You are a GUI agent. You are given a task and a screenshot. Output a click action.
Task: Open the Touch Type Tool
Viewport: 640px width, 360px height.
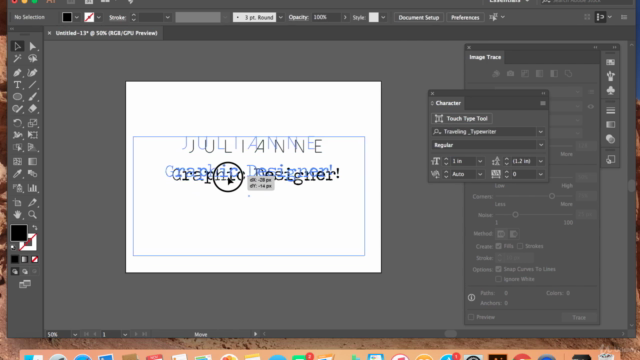click(462, 118)
